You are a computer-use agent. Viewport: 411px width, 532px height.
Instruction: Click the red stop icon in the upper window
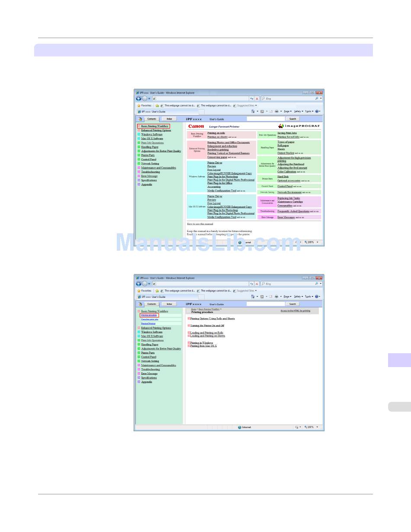pyautogui.click(x=257, y=99)
